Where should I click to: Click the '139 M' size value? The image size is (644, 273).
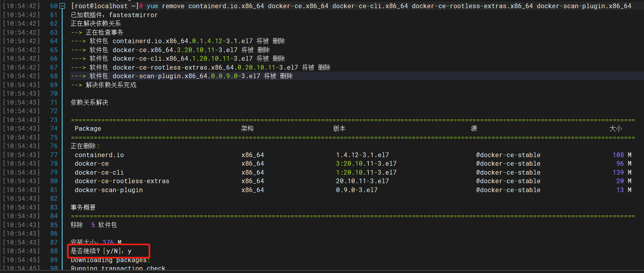pyautogui.click(x=622, y=172)
